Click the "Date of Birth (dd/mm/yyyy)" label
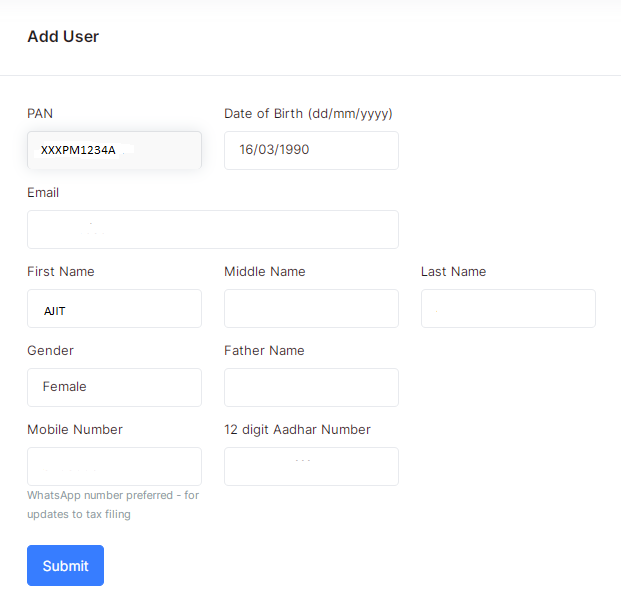The image size is (621, 610). point(308,114)
